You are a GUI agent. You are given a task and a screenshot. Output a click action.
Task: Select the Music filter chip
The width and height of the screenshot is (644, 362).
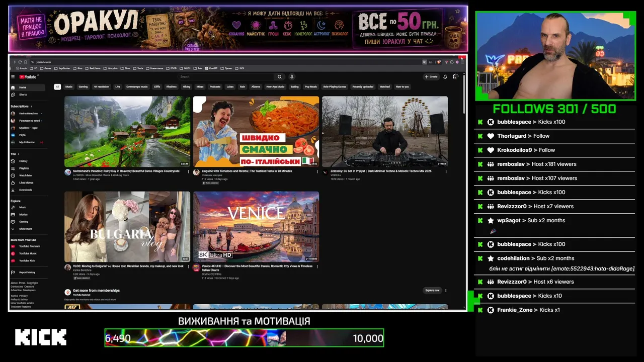(69, 86)
